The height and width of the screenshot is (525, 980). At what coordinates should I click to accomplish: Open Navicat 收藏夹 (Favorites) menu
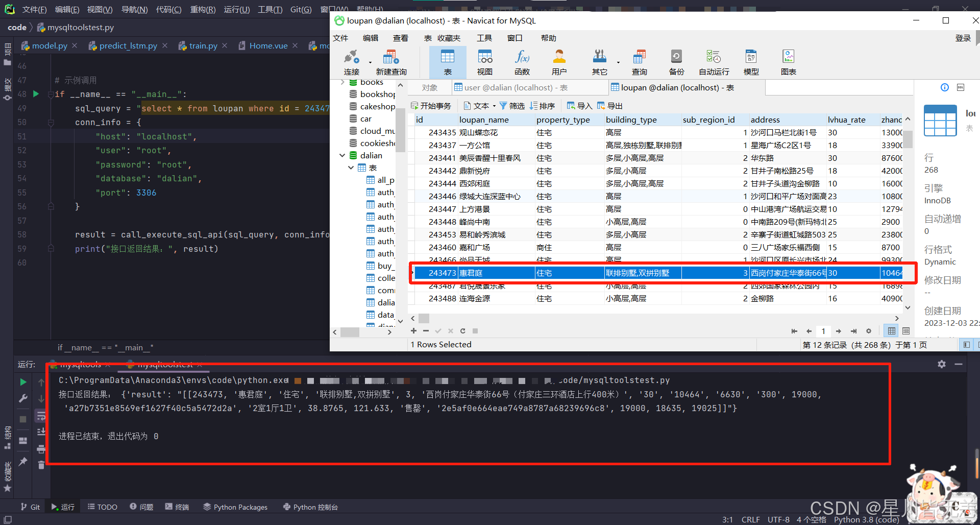[449, 38]
